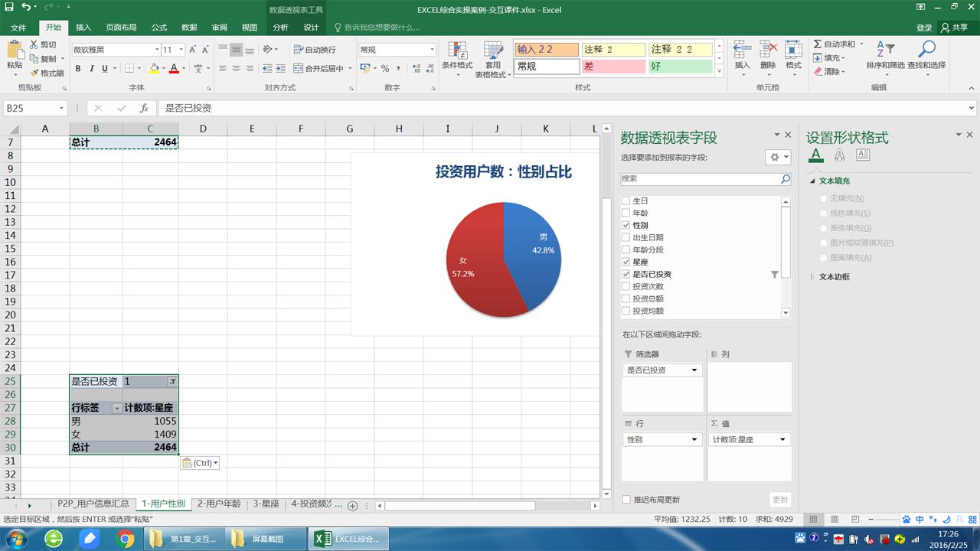Uncheck the 是否已投资 field checkbox
This screenshot has height=551, width=980.
tap(626, 274)
